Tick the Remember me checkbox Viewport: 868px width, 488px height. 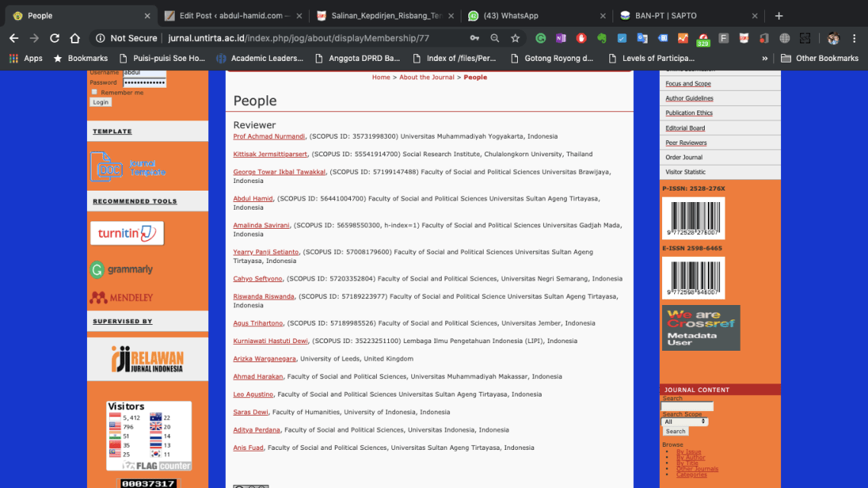(95, 92)
